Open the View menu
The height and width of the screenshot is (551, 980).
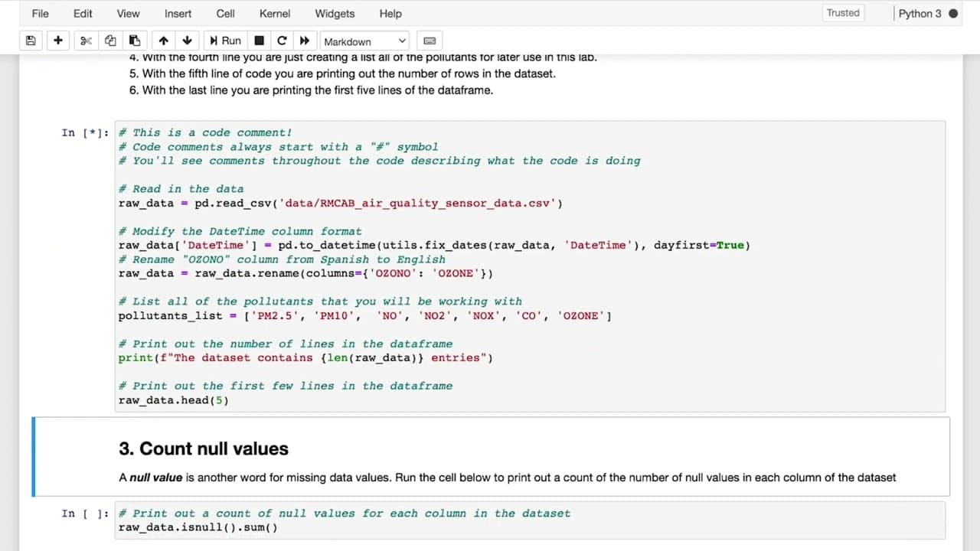[x=128, y=13]
